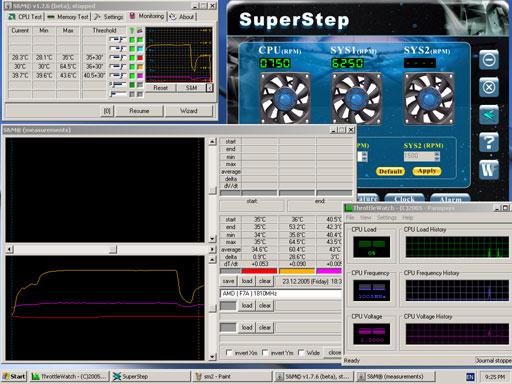Click the S&M button beside Reset
Viewport: 512px width, 384px height.
[191, 88]
